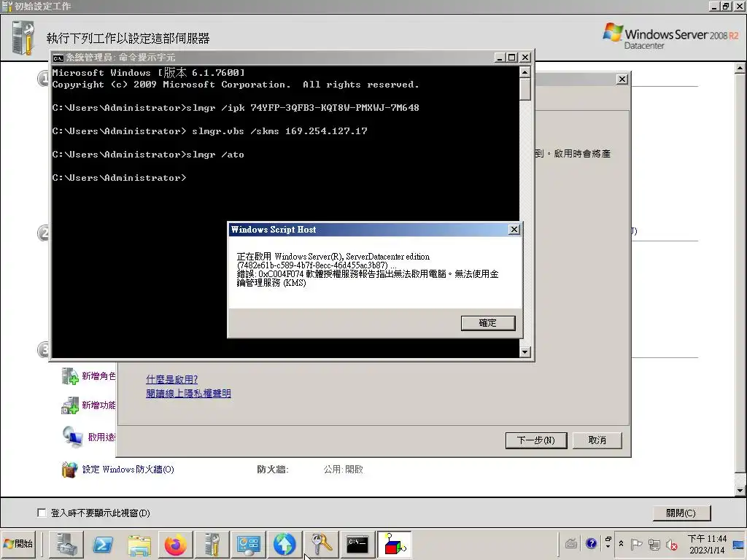Click the blue help icon in tray
The width and height of the screenshot is (747, 560).
tap(591, 543)
